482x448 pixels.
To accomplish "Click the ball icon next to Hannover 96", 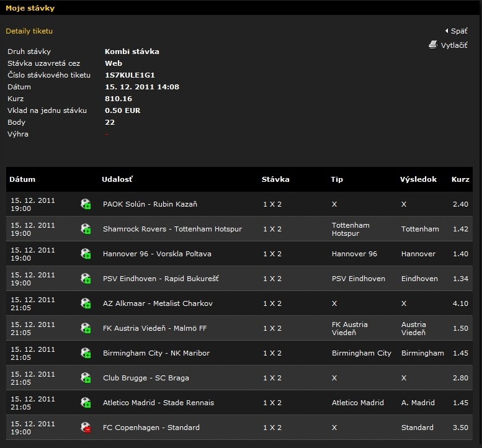I will coord(86,254).
